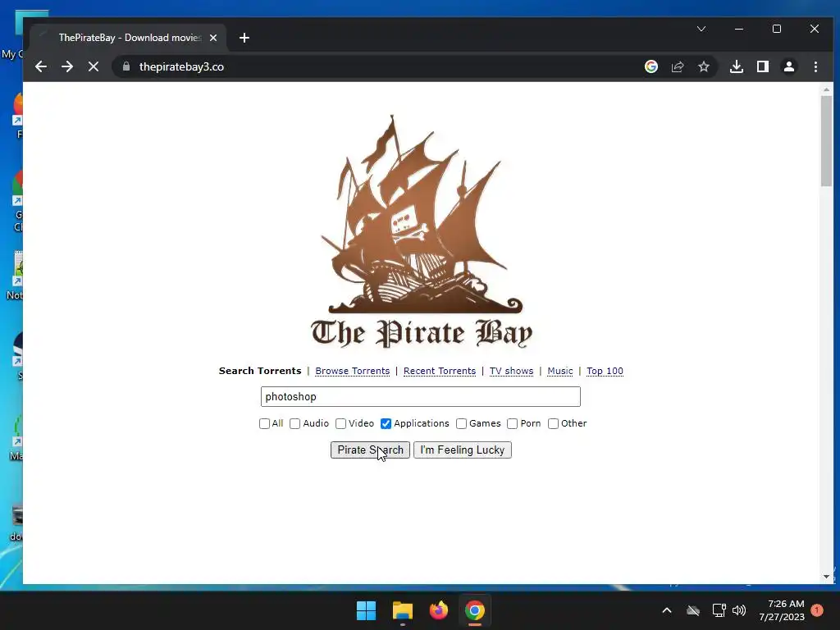The height and width of the screenshot is (630, 840).
Task: Click the cloud sync tray icon
Action: click(x=693, y=610)
